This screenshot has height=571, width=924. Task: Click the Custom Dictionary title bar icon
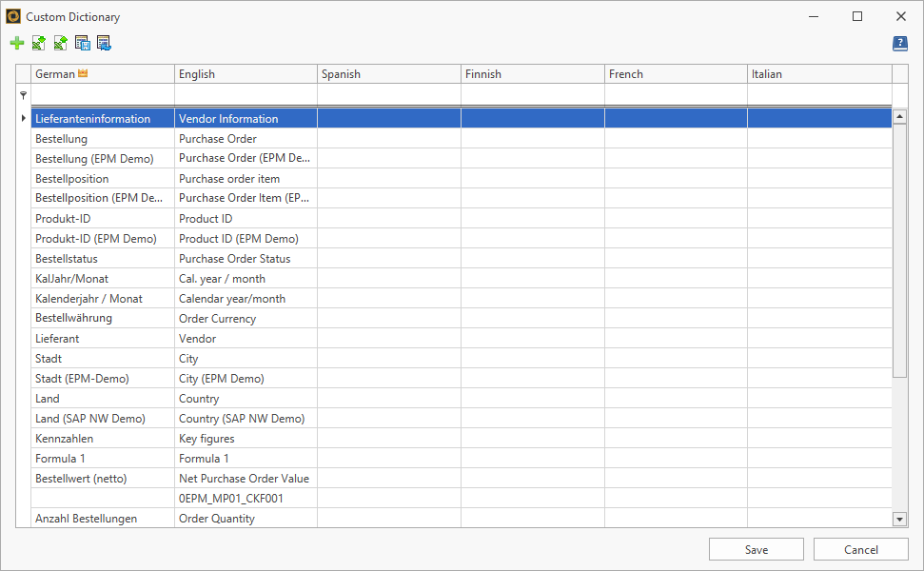15,16
